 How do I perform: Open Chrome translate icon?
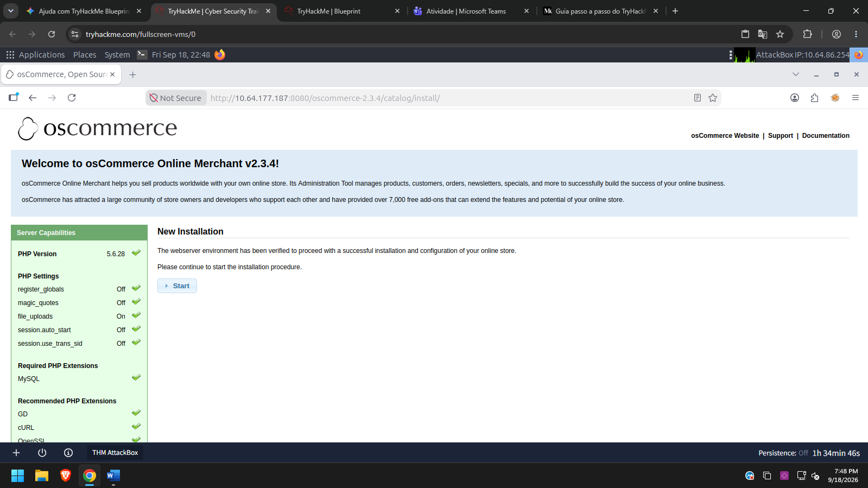(763, 34)
